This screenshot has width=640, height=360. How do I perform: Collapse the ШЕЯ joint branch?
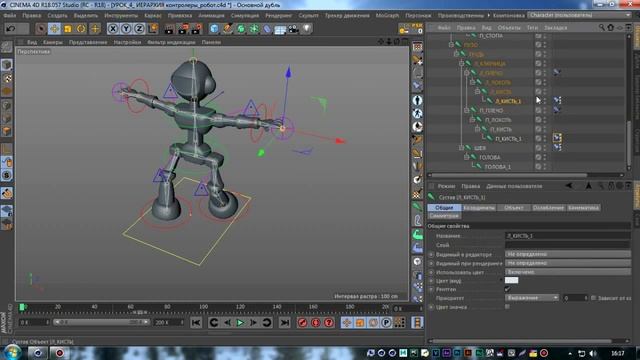[x=462, y=148]
